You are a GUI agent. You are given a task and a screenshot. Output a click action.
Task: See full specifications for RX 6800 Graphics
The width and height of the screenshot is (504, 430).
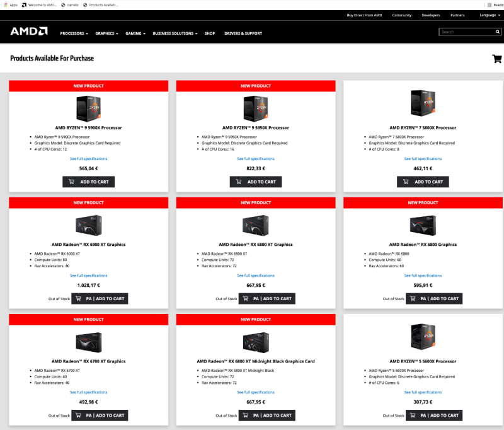coord(423,276)
